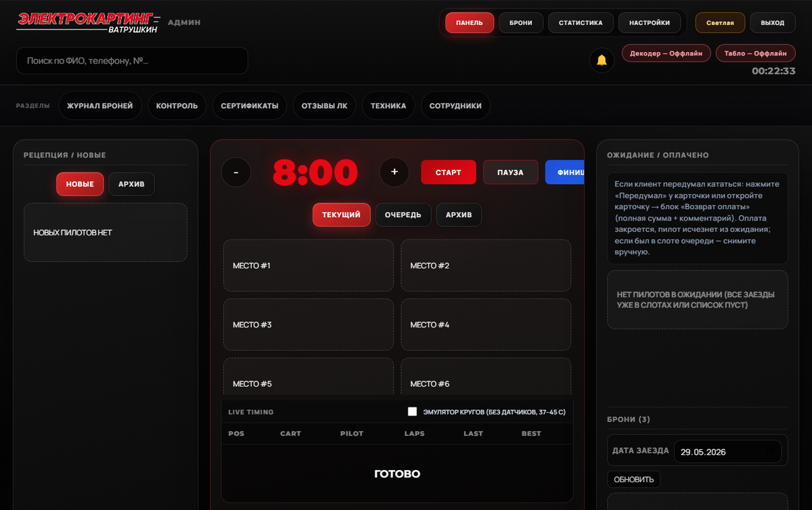Image resolution: width=812 pixels, height=510 pixels.
Task: Select the Место #1 slot
Action: coord(309,266)
